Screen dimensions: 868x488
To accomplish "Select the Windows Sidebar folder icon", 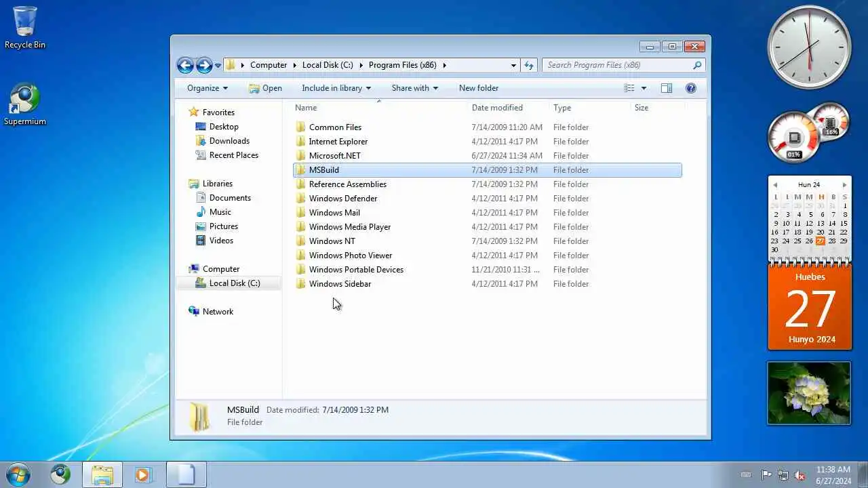I will [301, 284].
